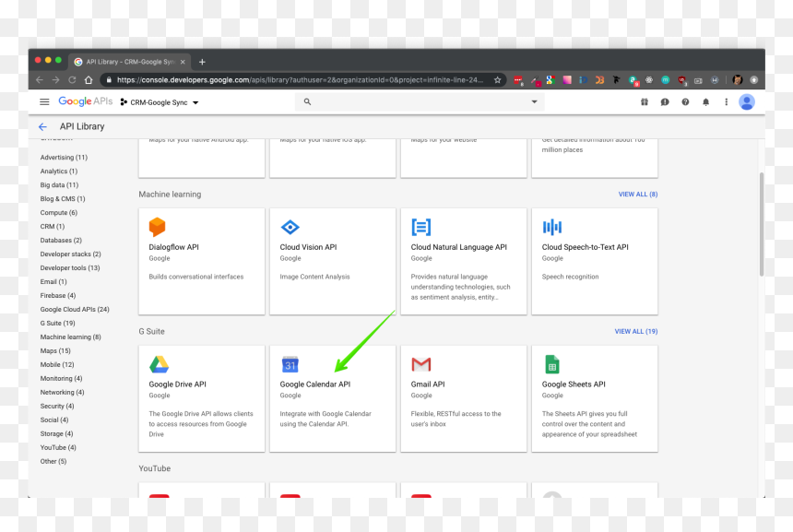Filter by Advertising (11) category
Screen dimensions: 793x532
64,158
